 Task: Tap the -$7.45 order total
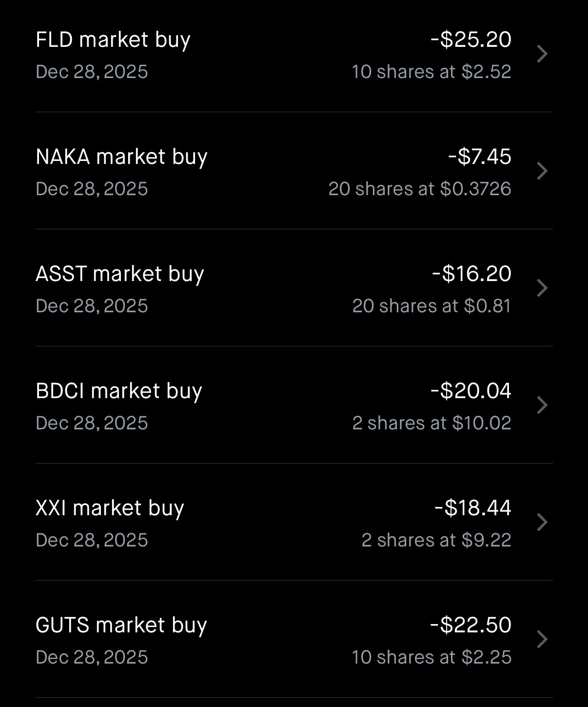480,157
